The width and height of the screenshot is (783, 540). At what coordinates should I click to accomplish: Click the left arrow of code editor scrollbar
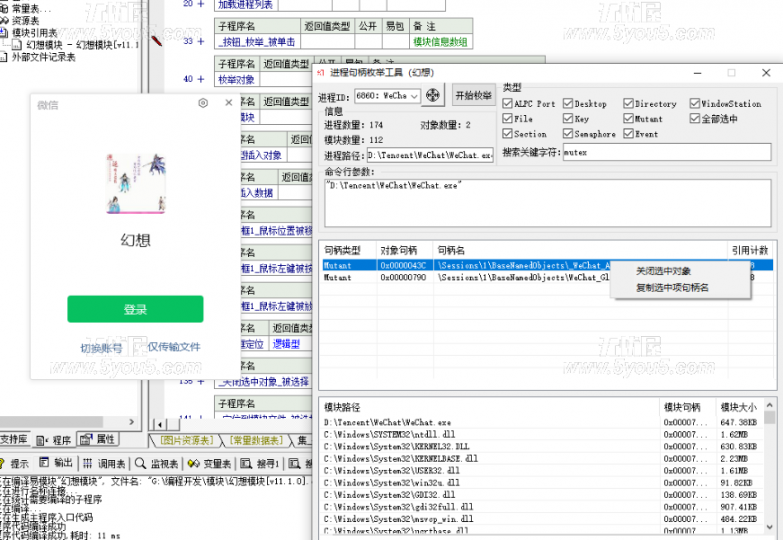[159, 425]
